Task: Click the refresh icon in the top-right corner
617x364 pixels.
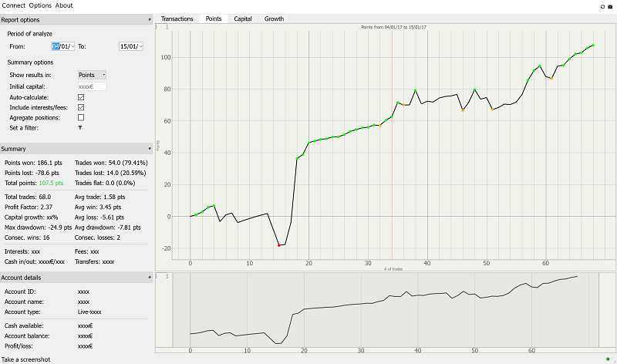Action: (602, 7)
